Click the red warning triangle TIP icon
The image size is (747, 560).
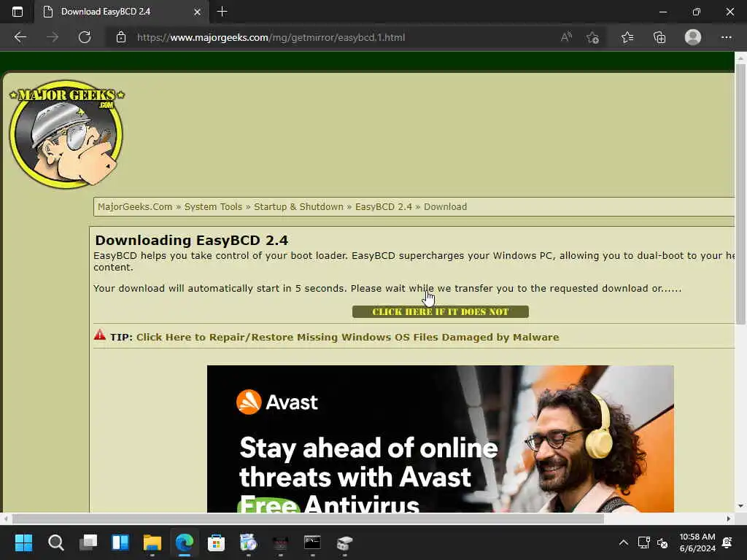[x=99, y=335]
